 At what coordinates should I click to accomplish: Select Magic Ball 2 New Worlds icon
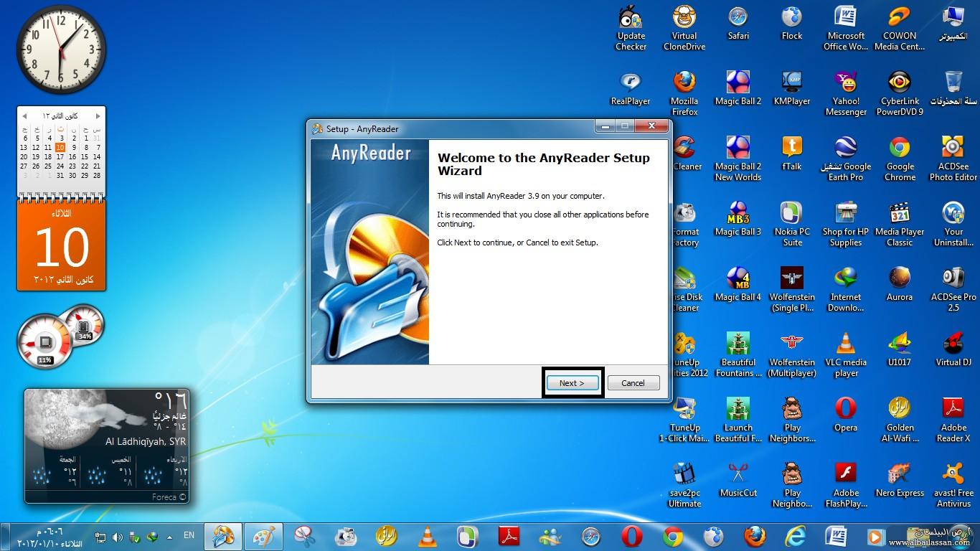tap(738, 159)
